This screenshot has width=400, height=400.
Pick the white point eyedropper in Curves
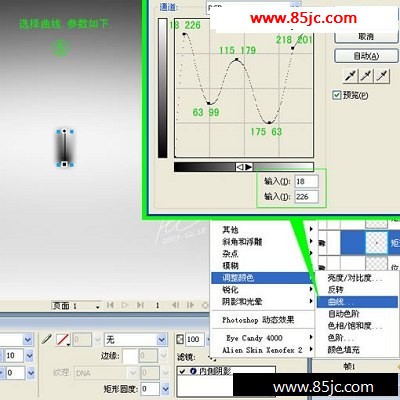382,76
